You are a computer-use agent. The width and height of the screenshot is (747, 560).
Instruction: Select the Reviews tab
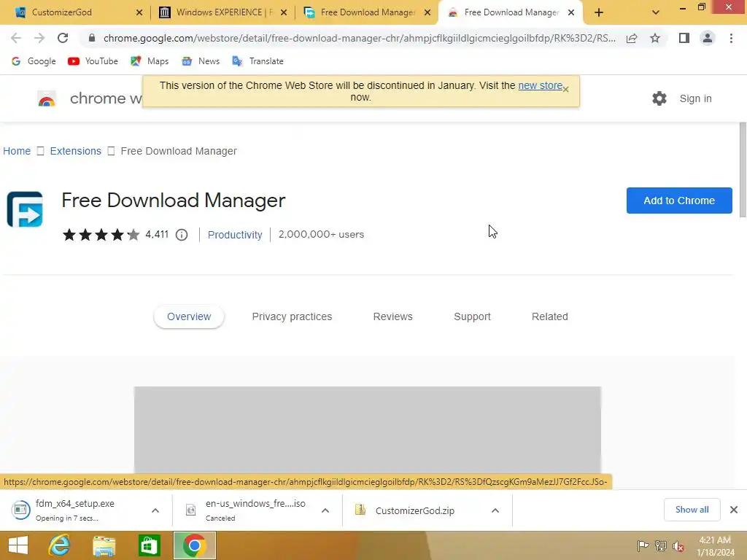pos(392,316)
